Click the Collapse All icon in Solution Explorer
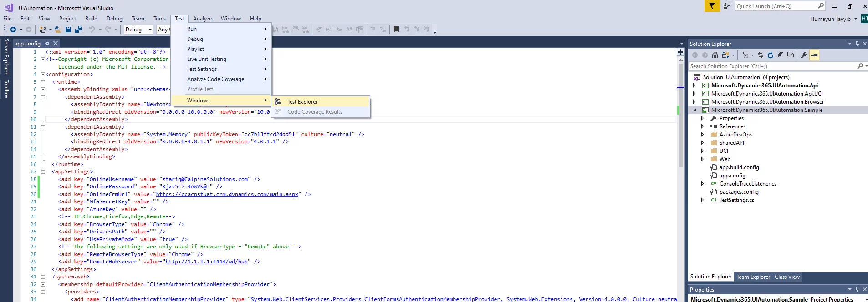Viewport: 868px width, 302px height. (781, 55)
